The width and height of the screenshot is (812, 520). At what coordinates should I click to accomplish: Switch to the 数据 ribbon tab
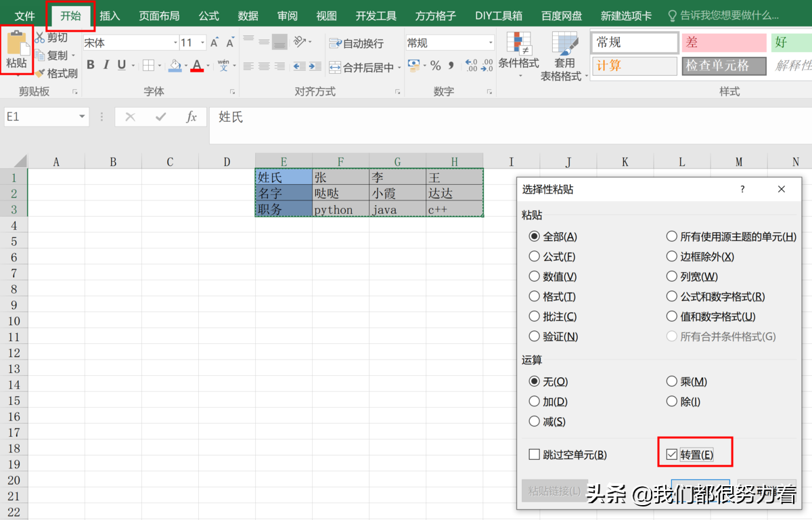tap(248, 16)
